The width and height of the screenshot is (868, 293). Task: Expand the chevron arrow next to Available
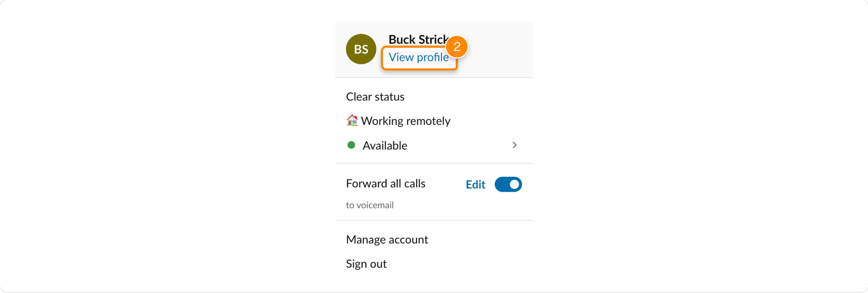[514, 145]
